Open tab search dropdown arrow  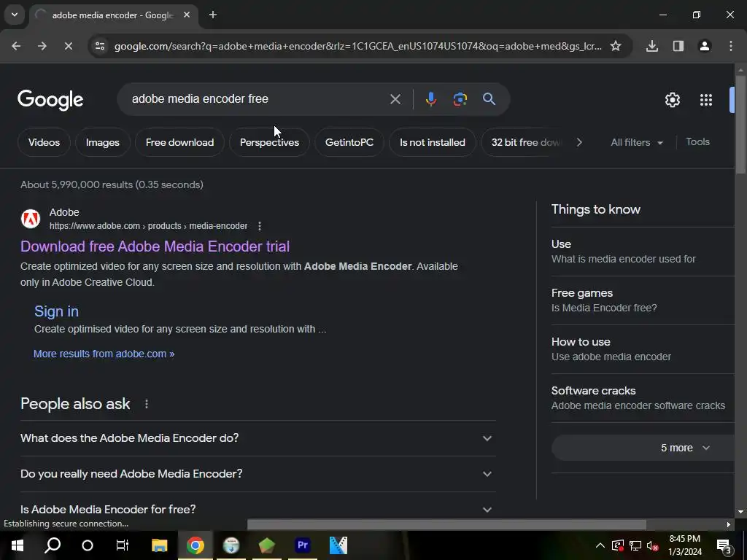pyautogui.click(x=15, y=15)
